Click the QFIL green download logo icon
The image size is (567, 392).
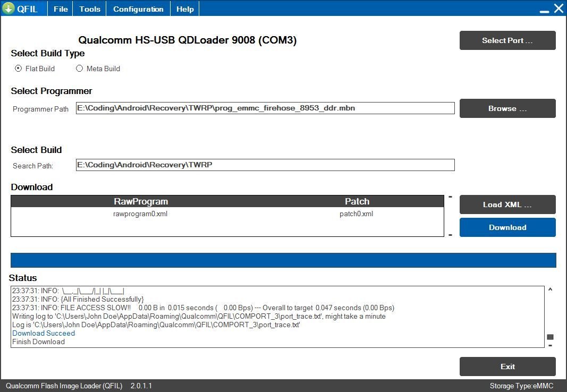(x=9, y=8)
